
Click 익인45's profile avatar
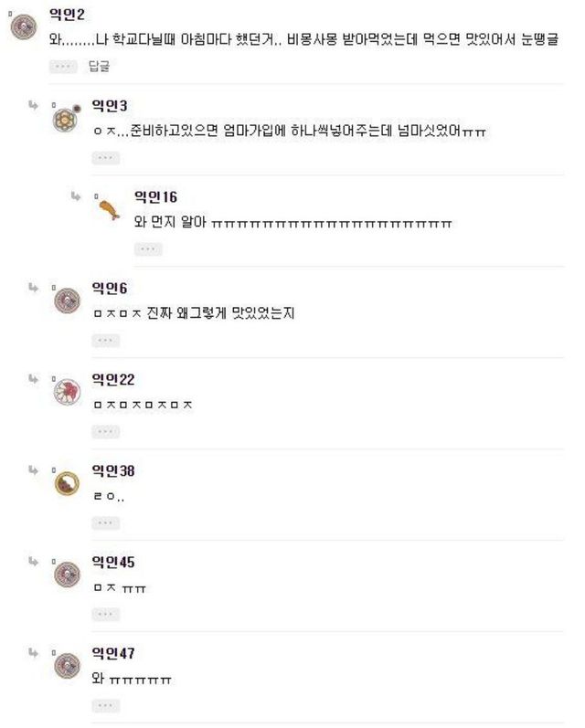[67, 574]
